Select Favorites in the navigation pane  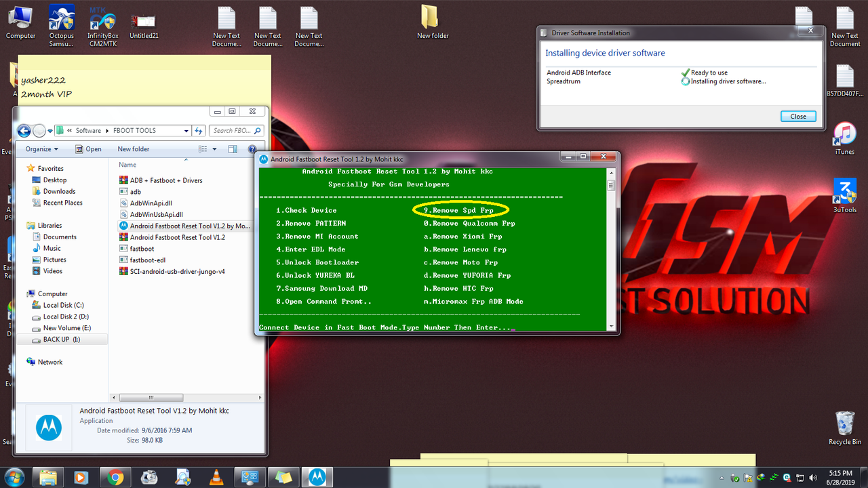click(50, 169)
